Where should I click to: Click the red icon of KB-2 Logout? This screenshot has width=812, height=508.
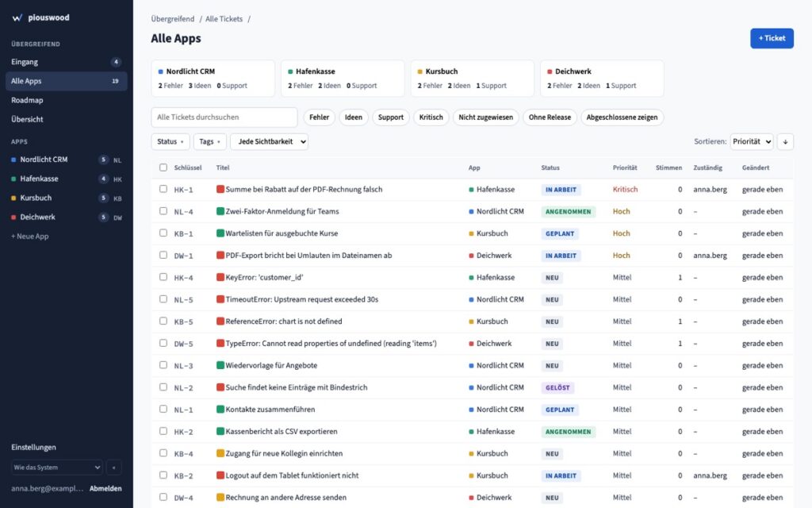[220, 475]
